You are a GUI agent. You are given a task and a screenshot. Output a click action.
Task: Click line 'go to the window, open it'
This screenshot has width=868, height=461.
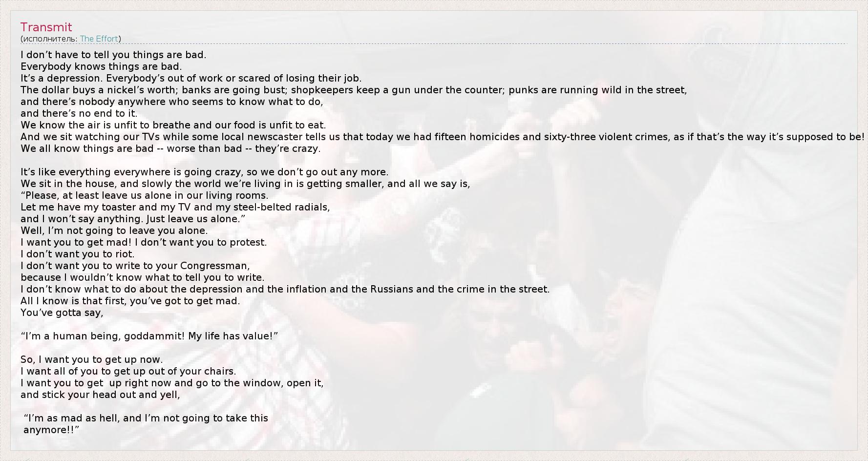[x=172, y=383]
